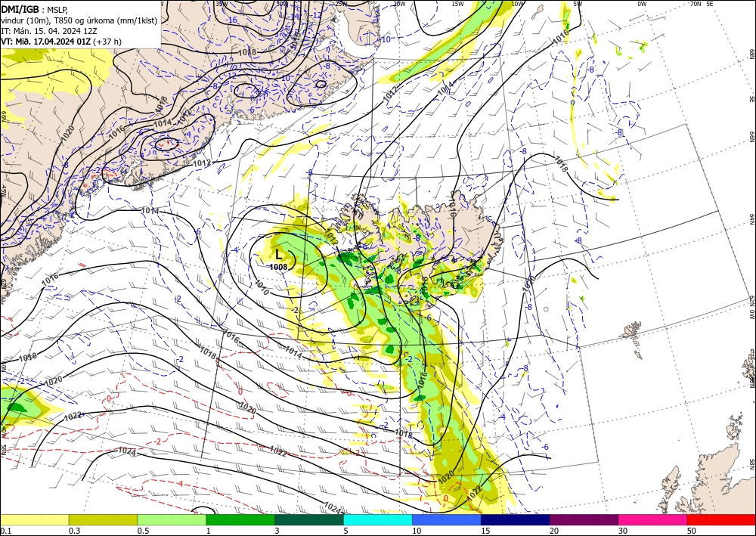Click the 'IT: Mán. 15. 04. 2024 12Z' line
Viewport: 756px width, 536px height.
click(x=50, y=30)
